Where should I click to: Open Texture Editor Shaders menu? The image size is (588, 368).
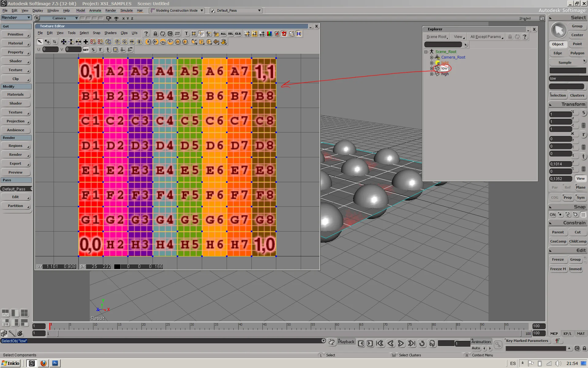coord(110,33)
